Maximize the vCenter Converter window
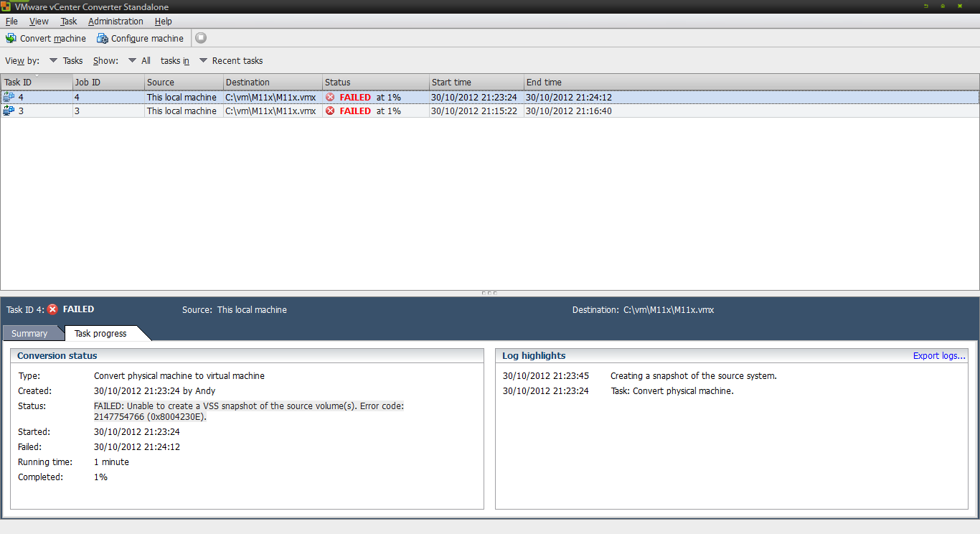The width and height of the screenshot is (980, 534). [943, 6]
